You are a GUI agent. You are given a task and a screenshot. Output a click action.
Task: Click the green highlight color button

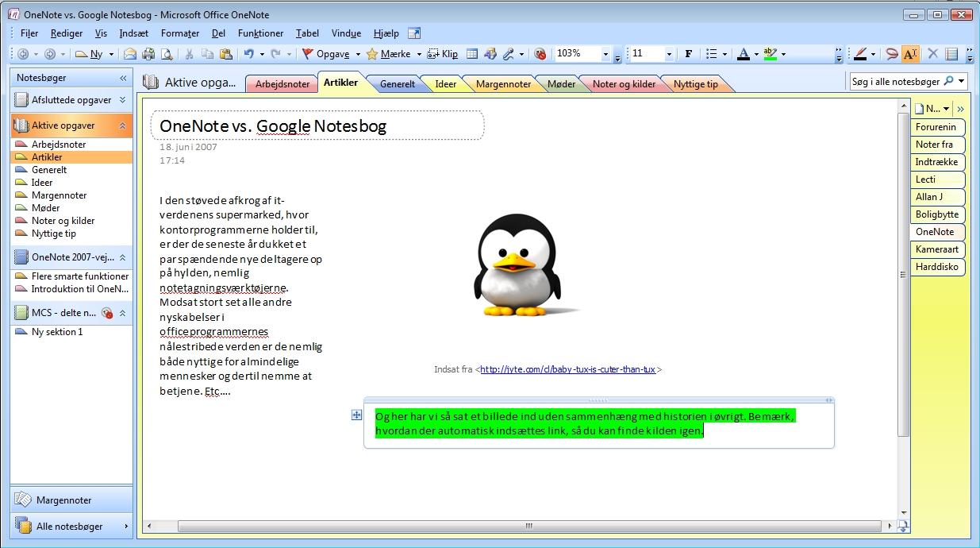769,54
